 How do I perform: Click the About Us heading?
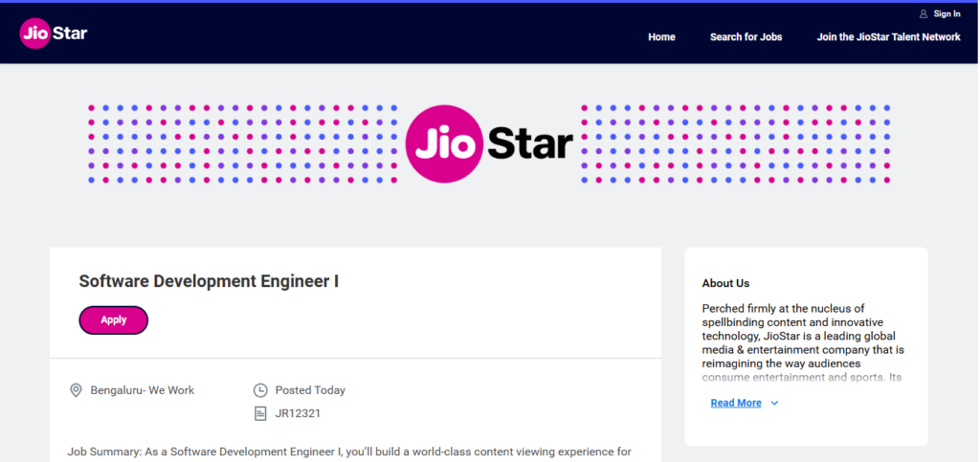(725, 283)
